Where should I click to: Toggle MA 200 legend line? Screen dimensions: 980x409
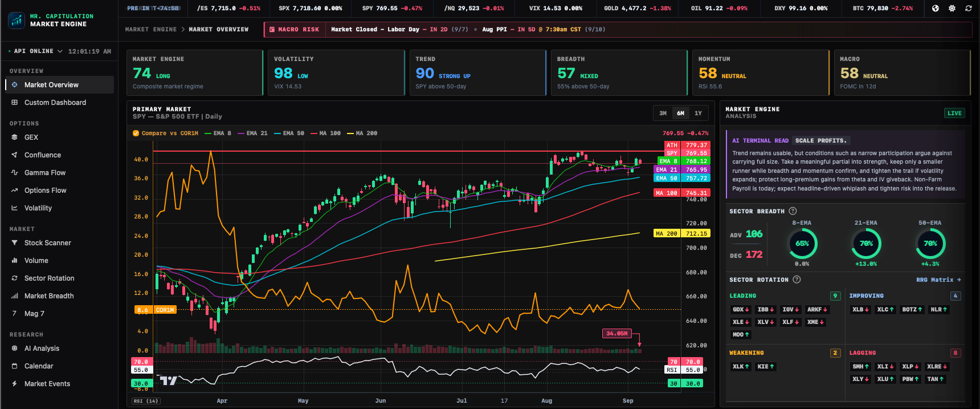click(362, 133)
